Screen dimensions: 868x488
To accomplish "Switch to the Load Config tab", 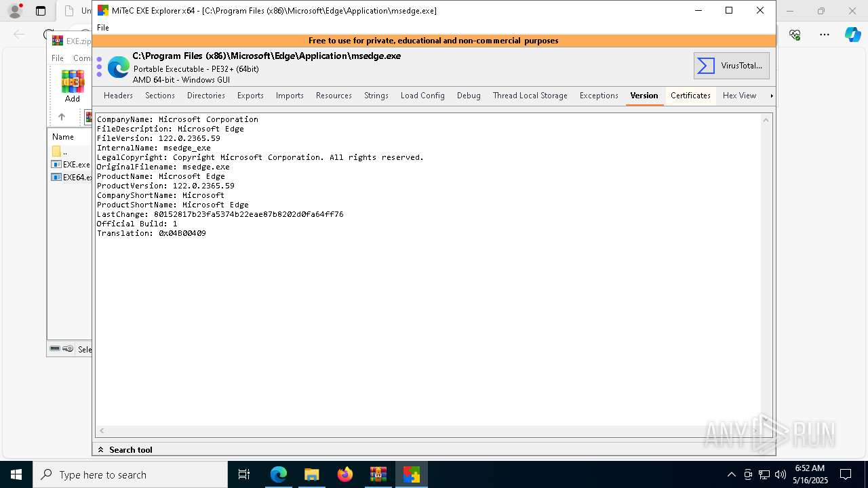I will tap(422, 96).
